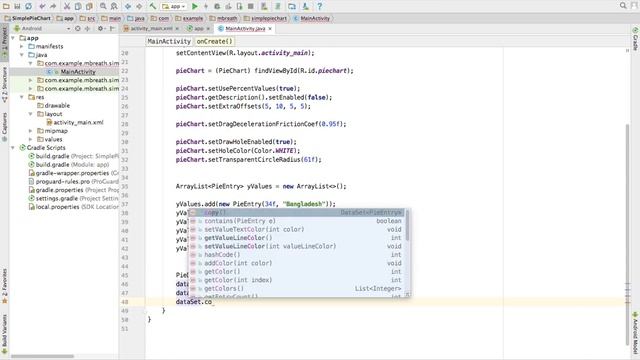This screenshot has width=640, height=360.
Task: Expand the values folder
Action: tap(31, 139)
